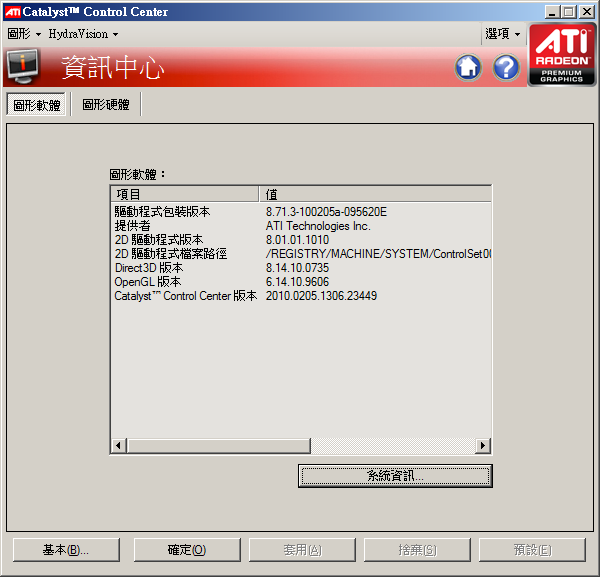The image size is (600, 577).
Task: Close the Catalyst Control Center window
Action: click(x=587, y=12)
